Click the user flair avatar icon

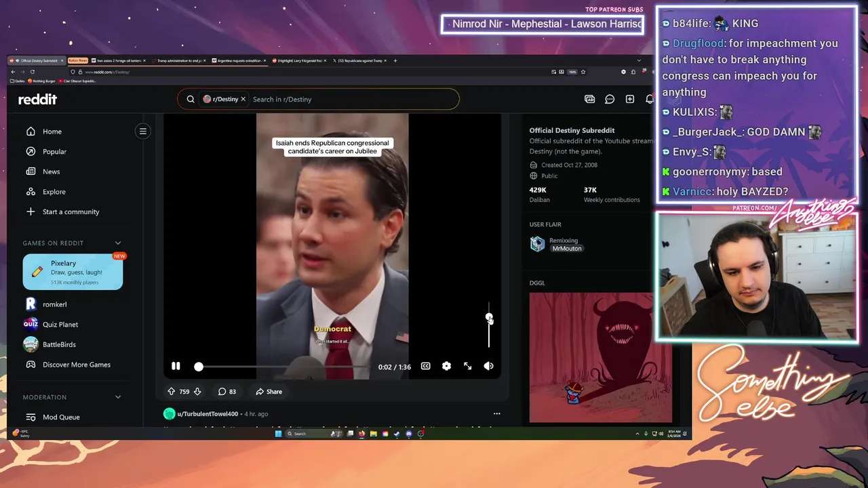[537, 244]
